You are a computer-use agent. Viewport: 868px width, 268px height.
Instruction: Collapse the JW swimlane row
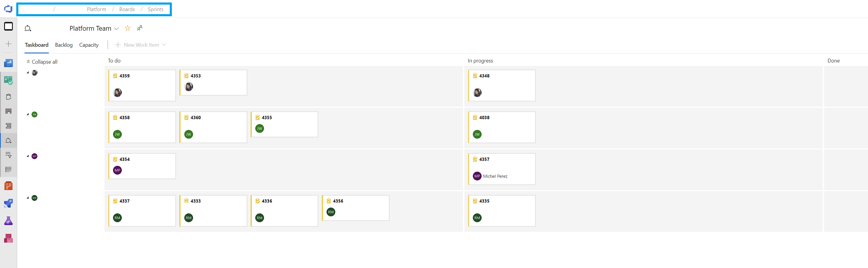[28, 114]
